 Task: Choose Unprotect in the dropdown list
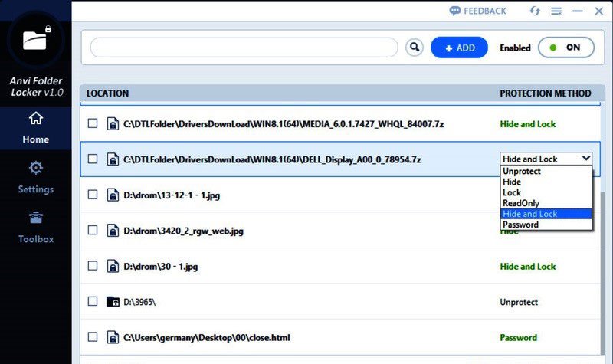(546, 171)
